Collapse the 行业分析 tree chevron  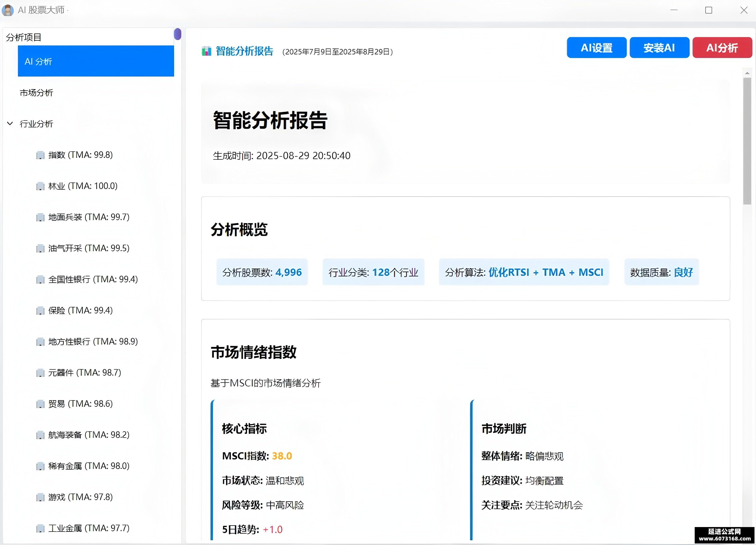(10, 124)
